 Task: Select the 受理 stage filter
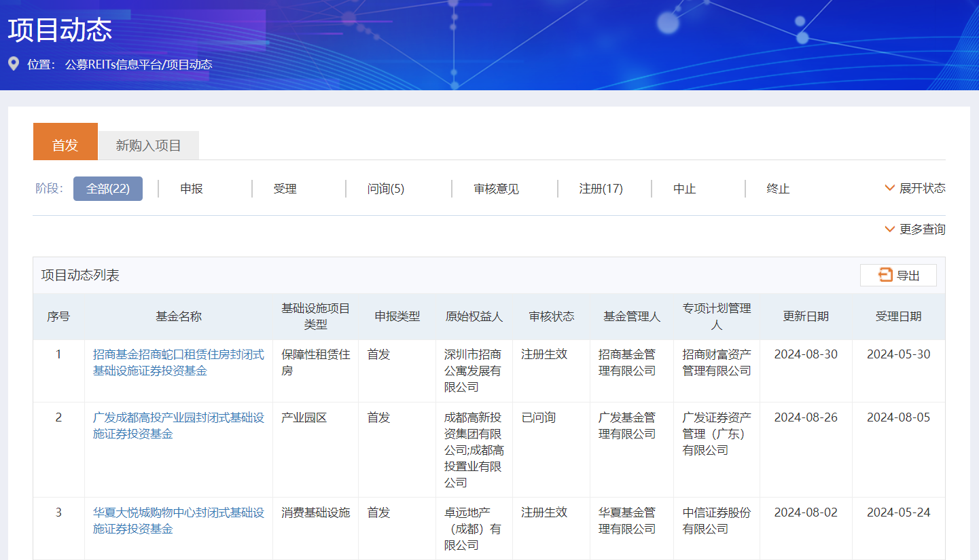(285, 189)
